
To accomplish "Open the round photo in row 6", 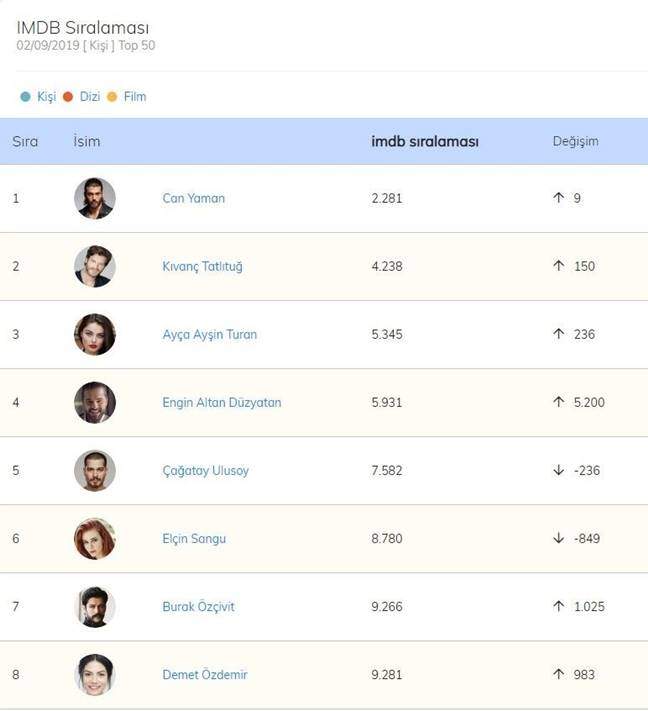I will pos(95,538).
